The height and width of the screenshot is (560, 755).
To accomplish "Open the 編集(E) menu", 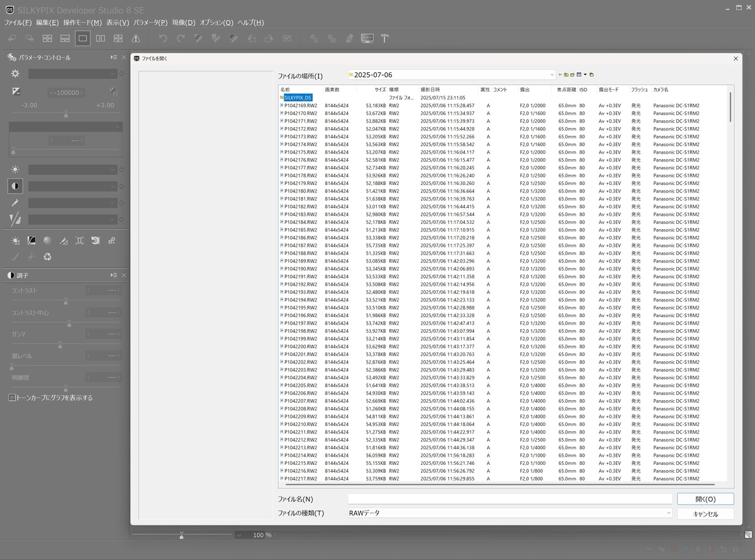I will point(48,23).
